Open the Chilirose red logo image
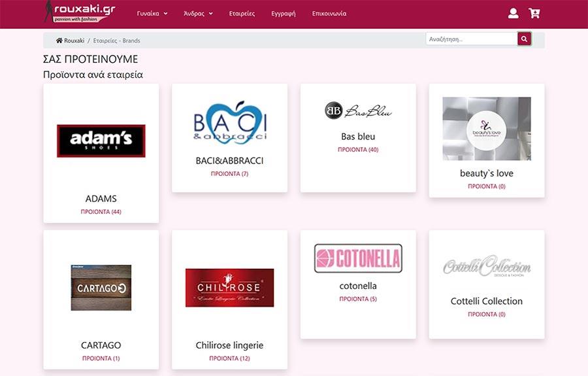 229,288
